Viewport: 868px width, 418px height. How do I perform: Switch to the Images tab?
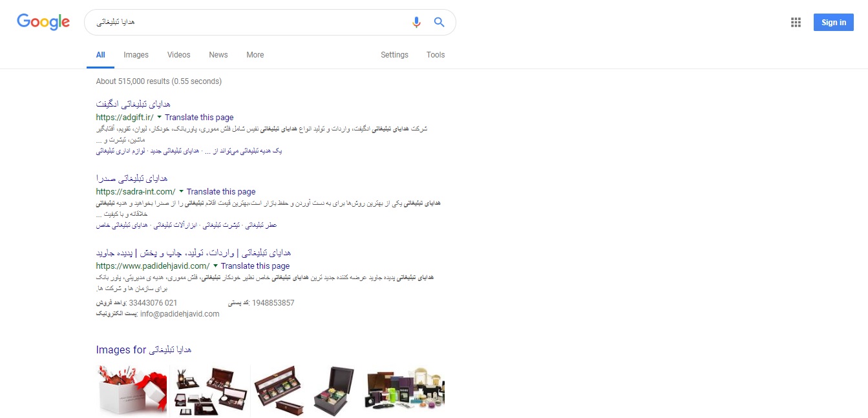[136, 55]
